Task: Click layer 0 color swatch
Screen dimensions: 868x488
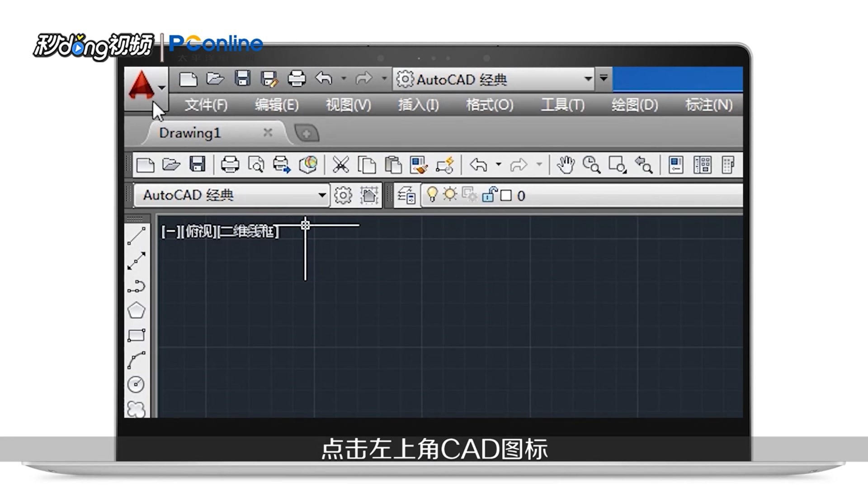Action: tap(506, 196)
